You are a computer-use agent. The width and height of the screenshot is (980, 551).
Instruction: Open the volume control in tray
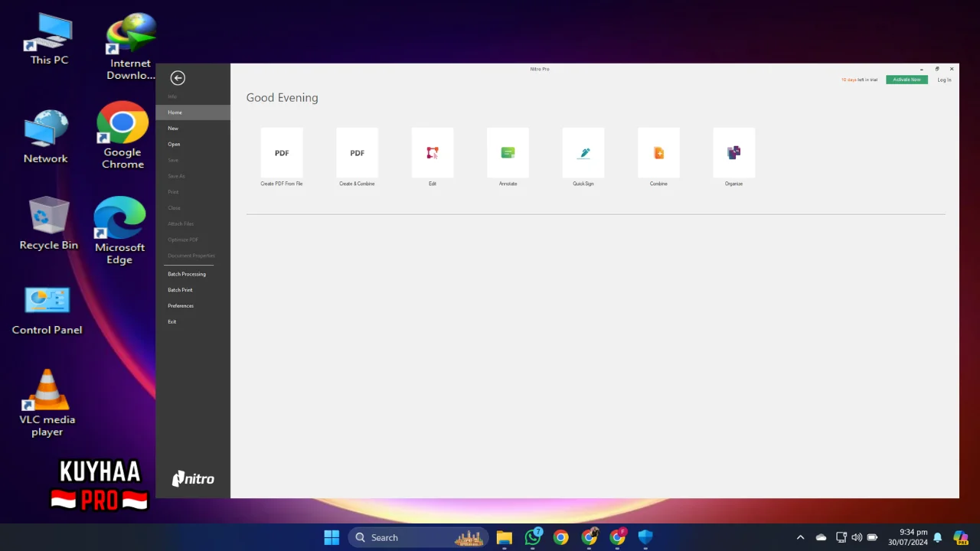click(x=857, y=537)
